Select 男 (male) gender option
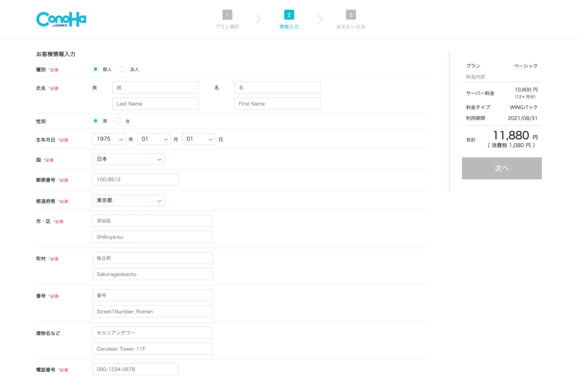The image size is (578, 392). point(95,121)
